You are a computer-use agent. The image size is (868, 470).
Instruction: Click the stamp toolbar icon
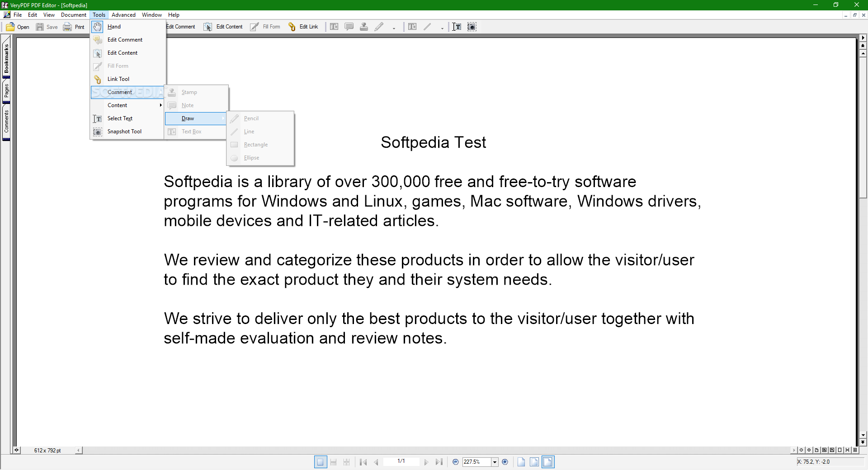tap(364, 27)
